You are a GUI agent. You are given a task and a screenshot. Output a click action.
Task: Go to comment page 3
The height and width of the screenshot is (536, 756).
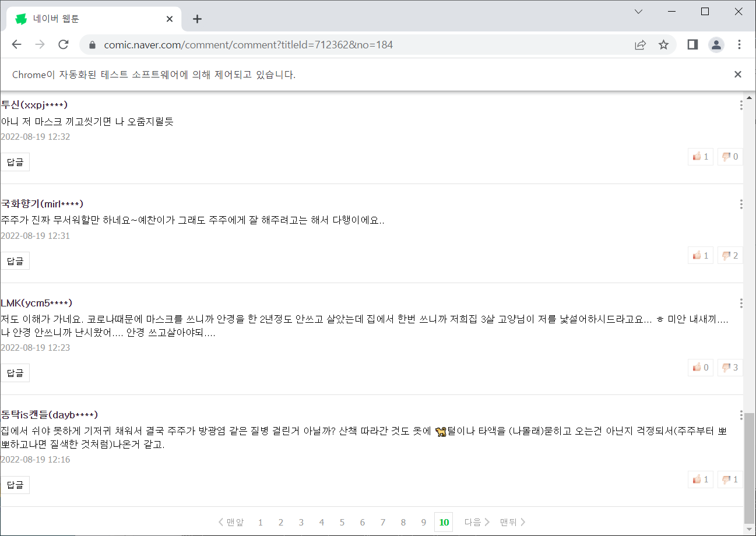pyautogui.click(x=301, y=522)
